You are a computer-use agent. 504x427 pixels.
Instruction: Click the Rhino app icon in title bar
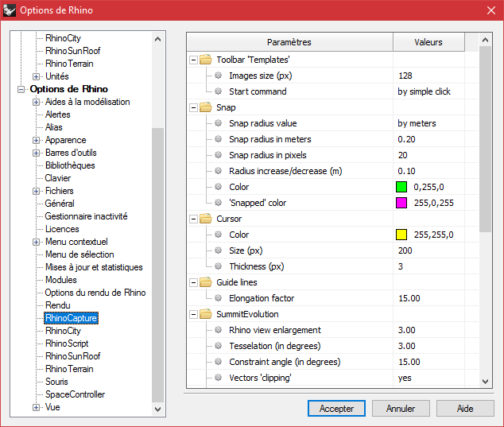10,10
